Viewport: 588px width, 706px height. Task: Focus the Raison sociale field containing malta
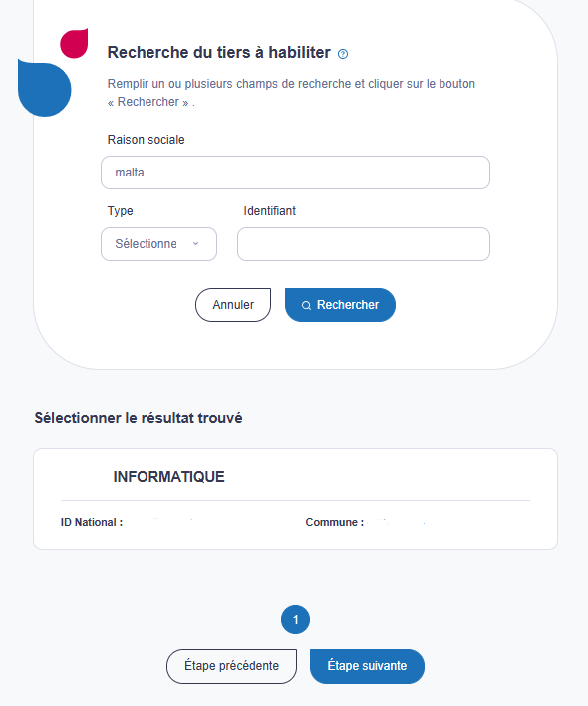(295, 173)
